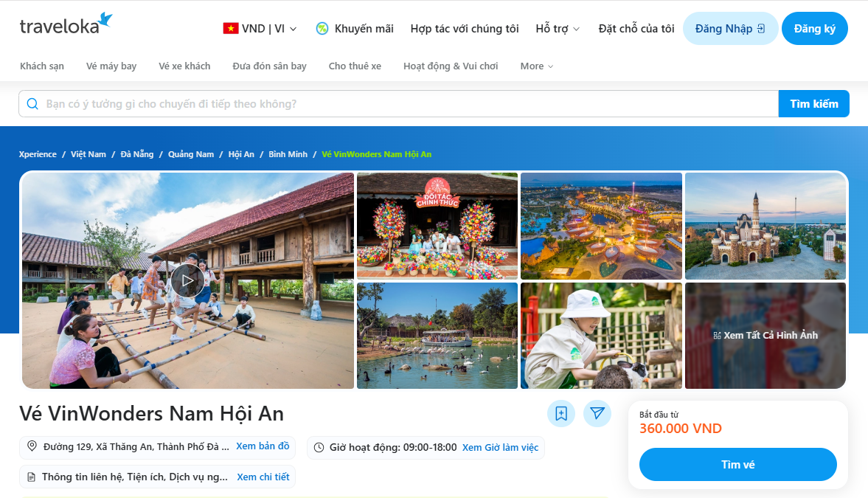
Task: Click the document info icon
Action: [31, 477]
